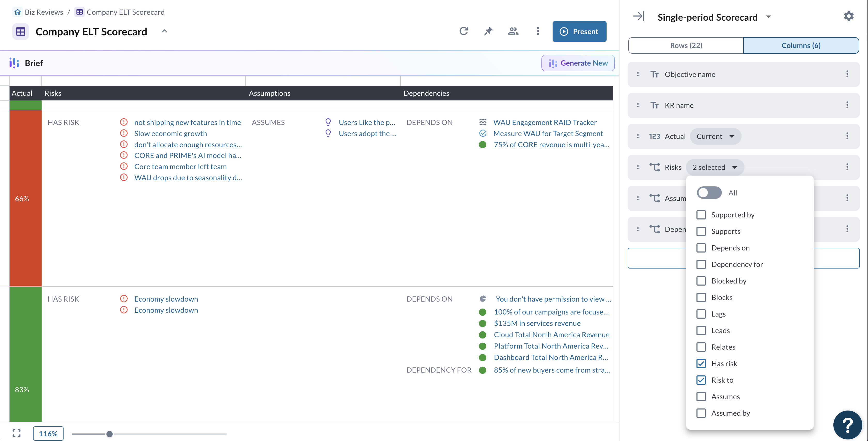
Task: Check the Blocked by checkbox
Action: (701, 281)
